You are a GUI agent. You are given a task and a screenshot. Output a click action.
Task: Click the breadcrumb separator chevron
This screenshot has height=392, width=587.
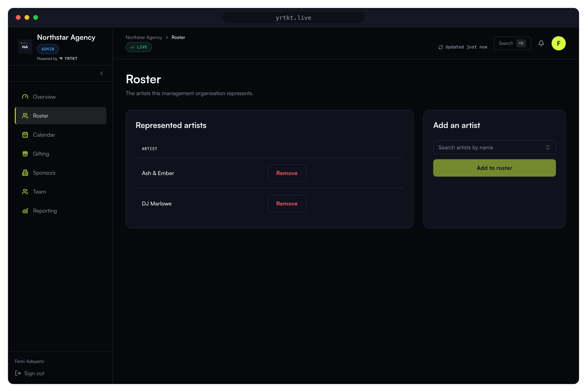click(x=167, y=37)
